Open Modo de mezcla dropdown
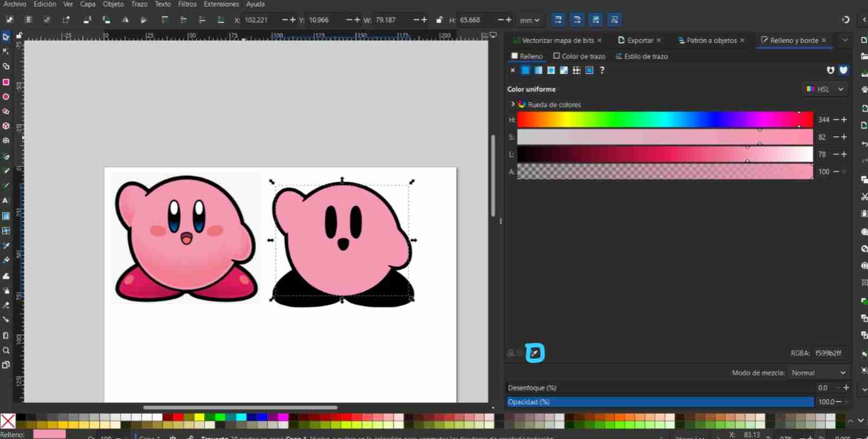 818,373
